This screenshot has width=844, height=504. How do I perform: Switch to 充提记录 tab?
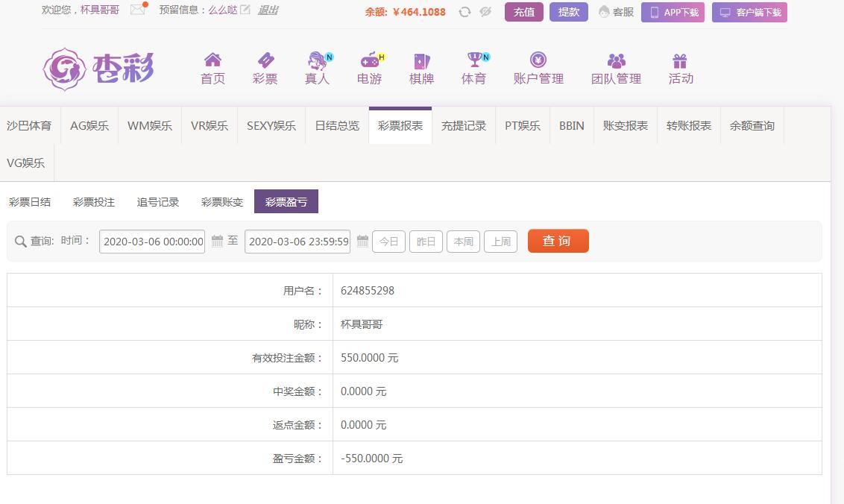(463, 125)
